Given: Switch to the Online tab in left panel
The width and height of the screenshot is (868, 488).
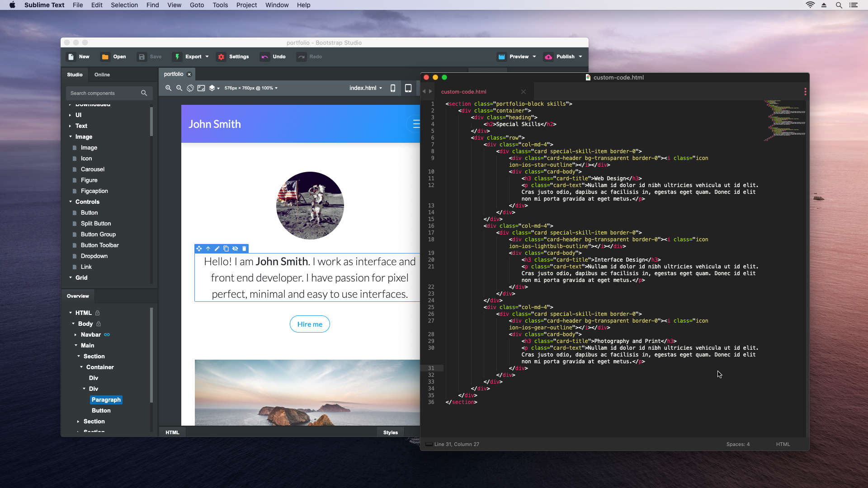Looking at the screenshot, I should [x=102, y=74].
